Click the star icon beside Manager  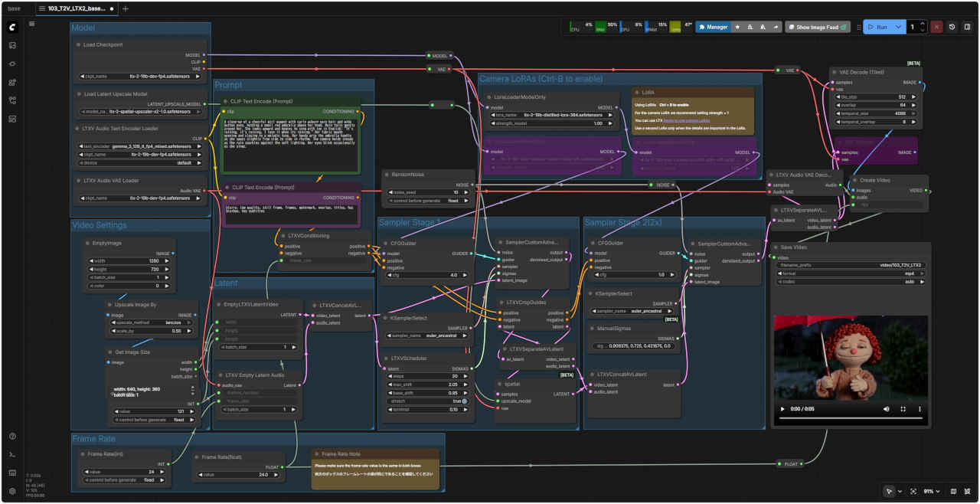pyautogui.click(x=737, y=27)
